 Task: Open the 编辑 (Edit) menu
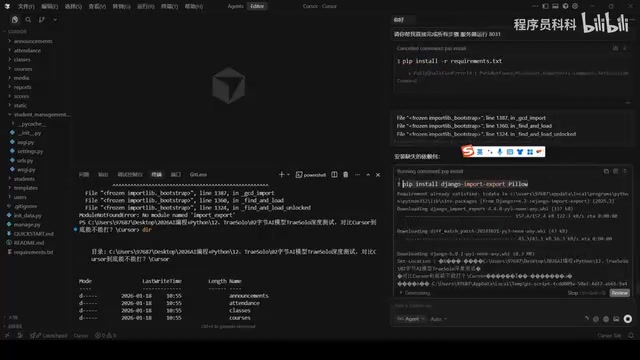(x=49, y=7)
